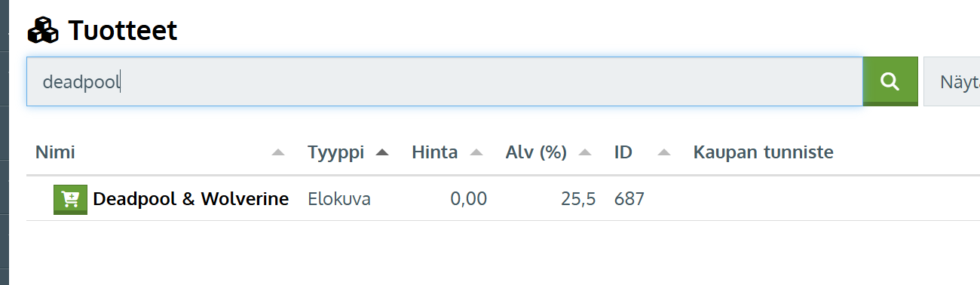Image resolution: width=980 pixels, height=285 pixels.
Task: Click the sort arrow next to Hinta
Action: point(476,153)
